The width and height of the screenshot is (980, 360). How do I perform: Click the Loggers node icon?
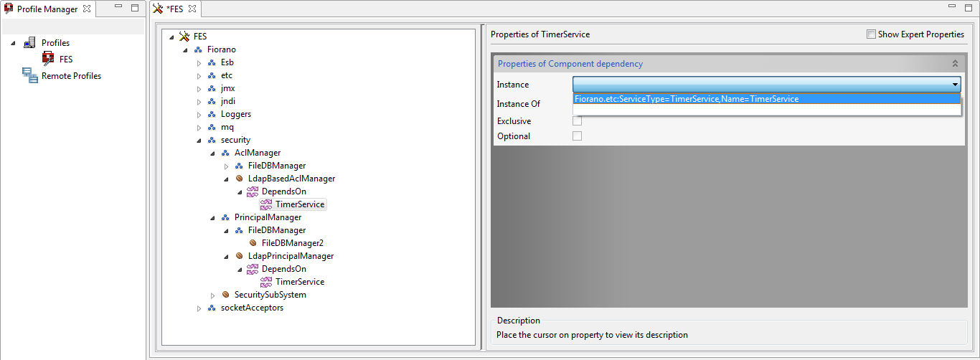(x=212, y=114)
